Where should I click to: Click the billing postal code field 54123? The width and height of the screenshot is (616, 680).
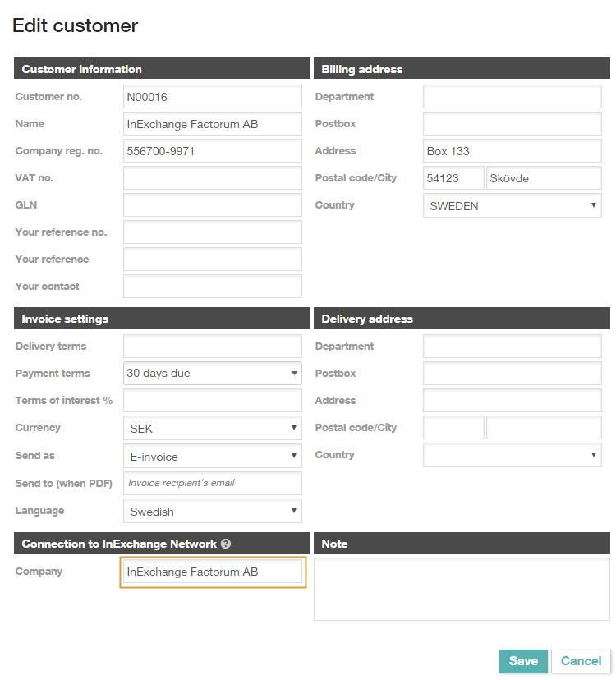(x=453, y=178)
